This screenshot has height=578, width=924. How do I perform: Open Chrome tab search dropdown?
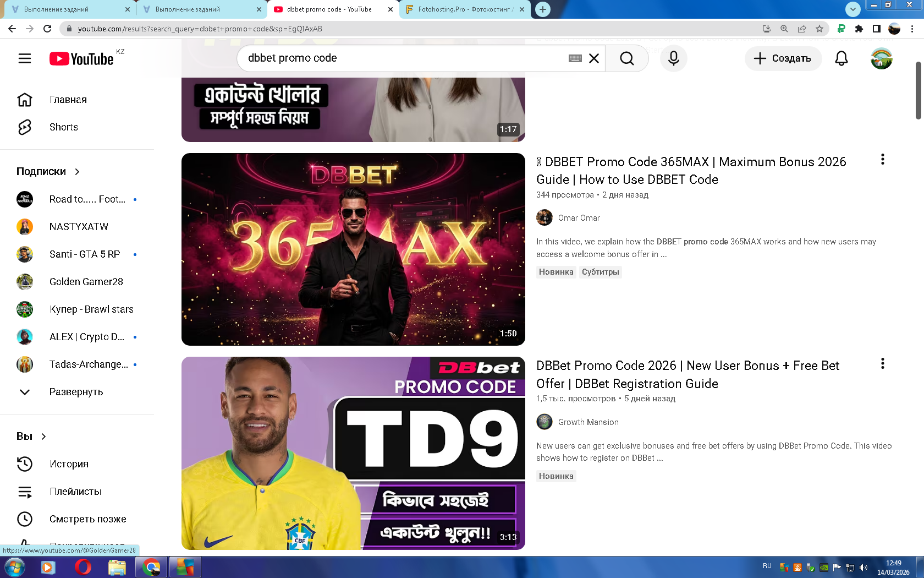pos(853,9)
